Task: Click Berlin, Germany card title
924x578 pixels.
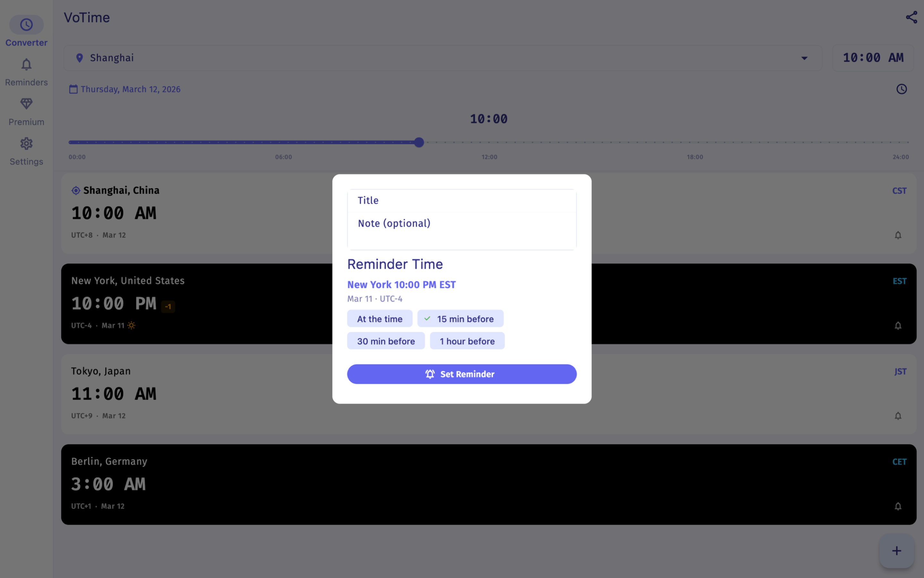Action: (109, 461)
